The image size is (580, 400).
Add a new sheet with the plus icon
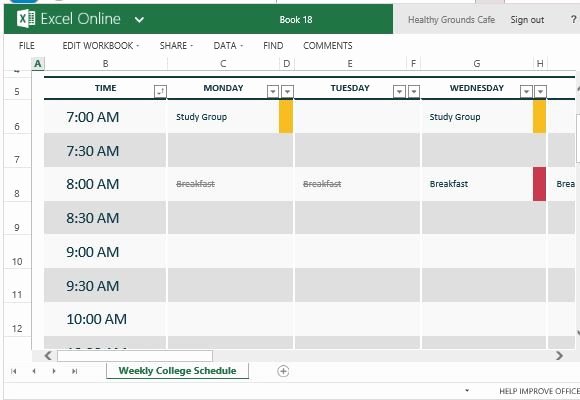click(x=283, y=371)
